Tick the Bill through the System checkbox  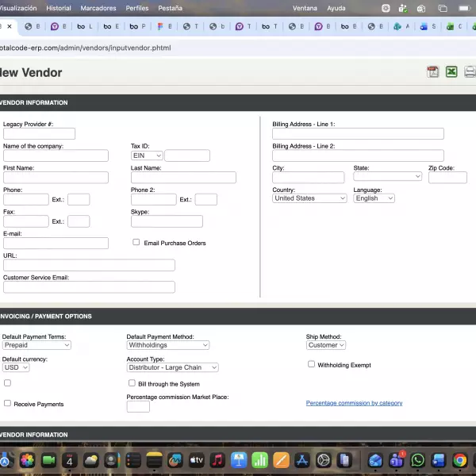point(132,383)
